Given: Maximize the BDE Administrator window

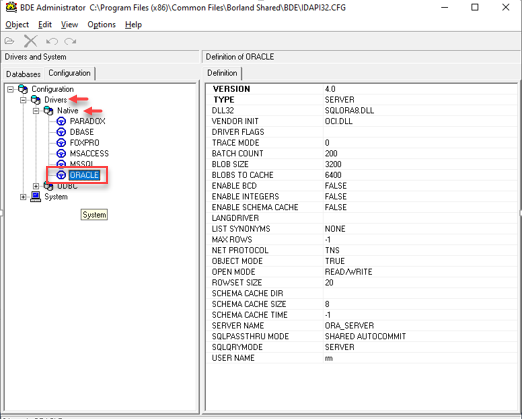Looking at the screenshot, I should pos(475,7).
